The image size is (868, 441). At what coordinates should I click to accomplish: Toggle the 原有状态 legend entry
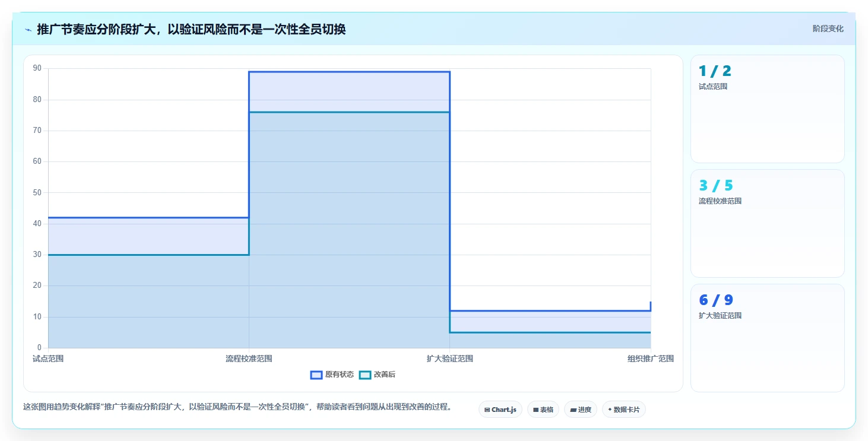[x=332, y=375]
